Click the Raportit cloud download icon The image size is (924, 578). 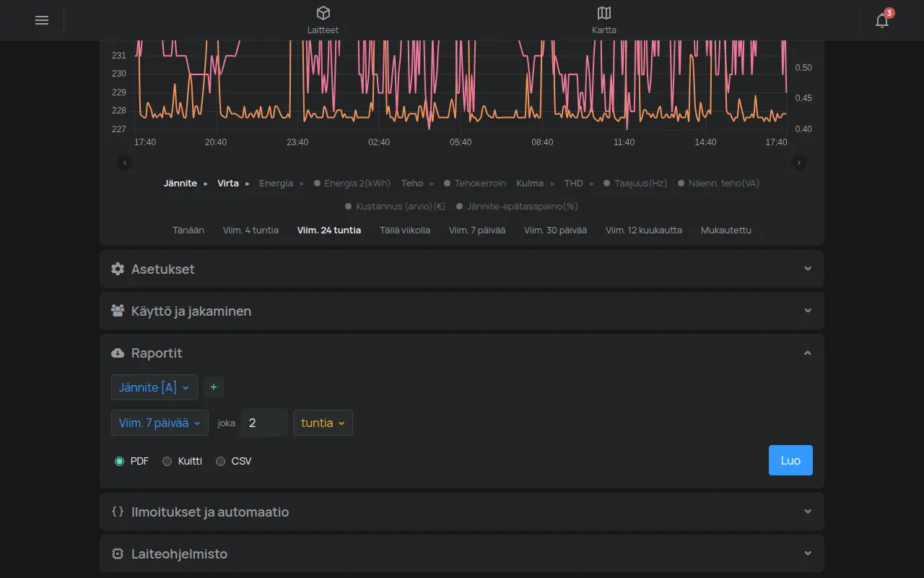coord(118,353)
